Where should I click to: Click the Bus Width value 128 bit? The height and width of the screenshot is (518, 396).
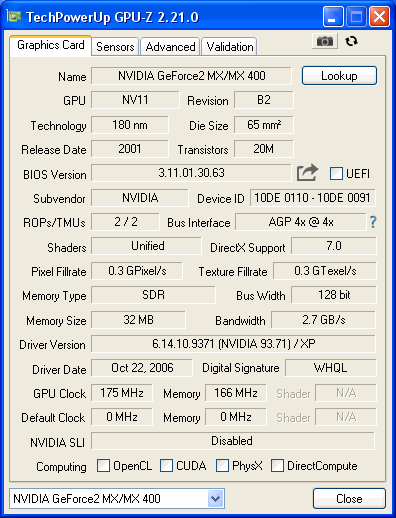point(334,295)
